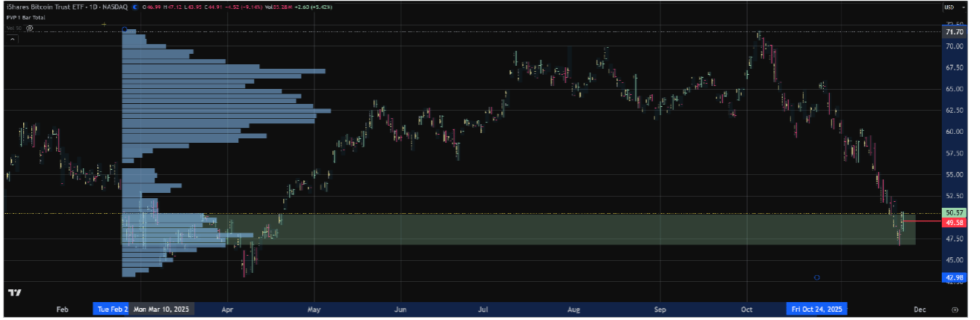
Task: Click the Fri Oct 24, 2025 date marker
Action: [x=816, y=309]
